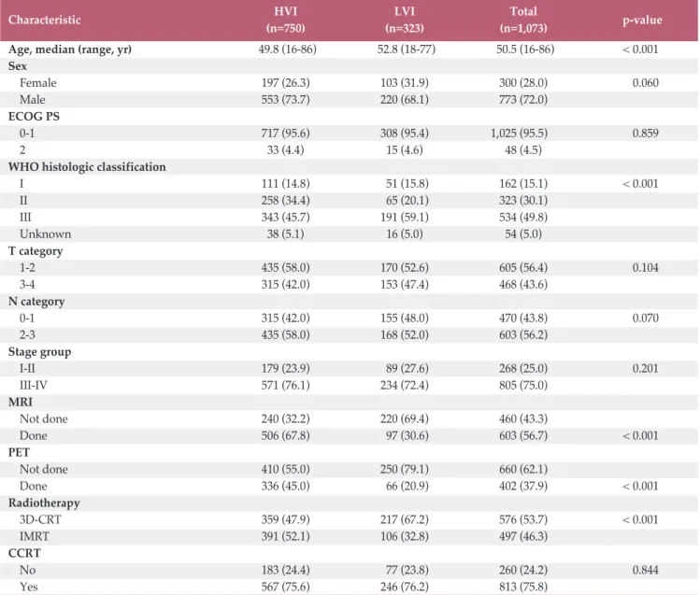
Task: Click the Total (n=1,073) column header
Action: (x=523, y=20)
